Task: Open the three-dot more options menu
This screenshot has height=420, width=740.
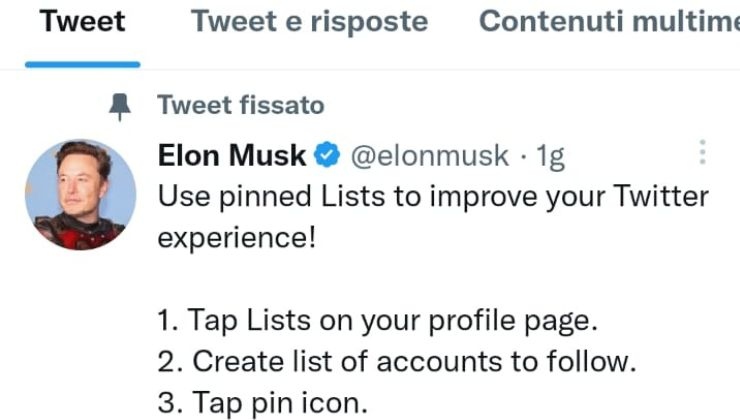Action: (x=703, y=153)
